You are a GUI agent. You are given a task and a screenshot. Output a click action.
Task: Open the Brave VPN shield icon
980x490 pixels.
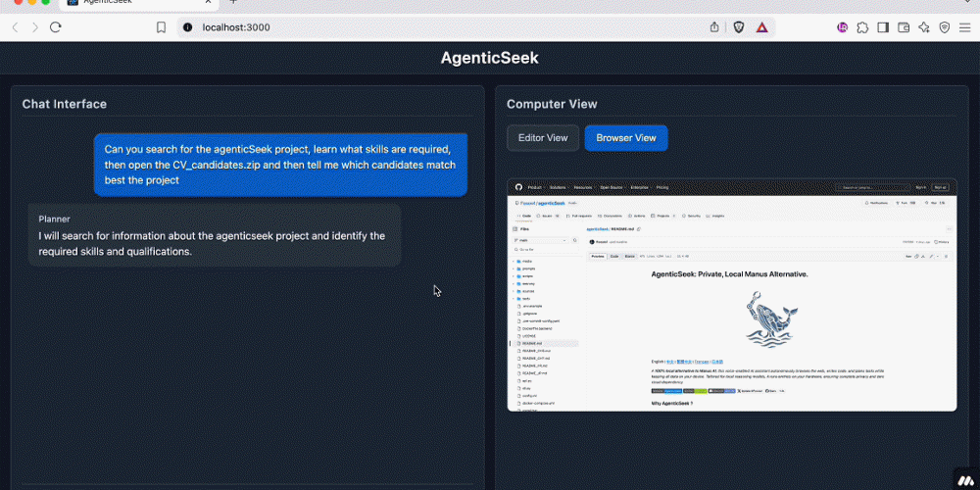[945, 27]
